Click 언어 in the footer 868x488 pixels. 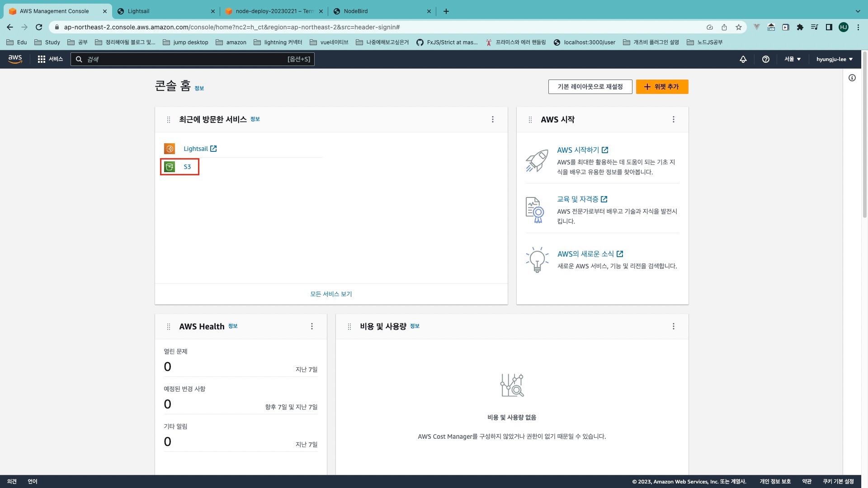pos(33,482)
